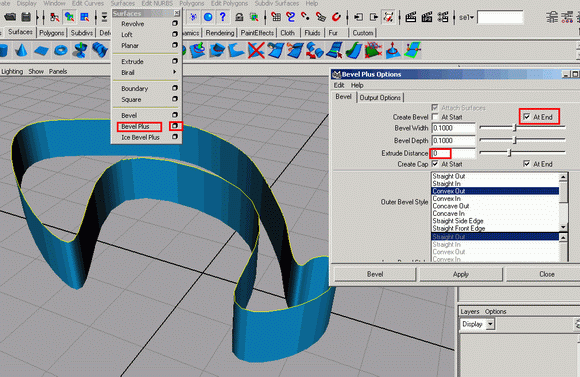Select the NURBS cone shelf icon
The width and height of the screenshot is (580, 377).
pyautogui.click(x=21, y=50)
